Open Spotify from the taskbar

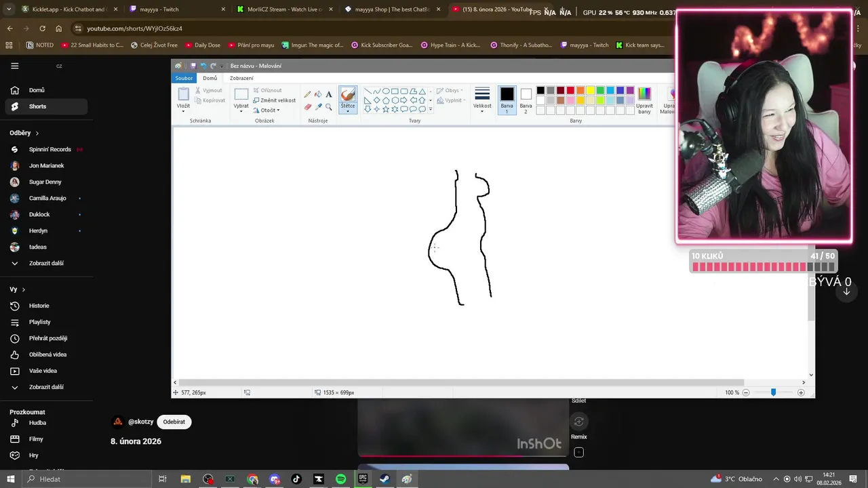click(x=340, y=479)
